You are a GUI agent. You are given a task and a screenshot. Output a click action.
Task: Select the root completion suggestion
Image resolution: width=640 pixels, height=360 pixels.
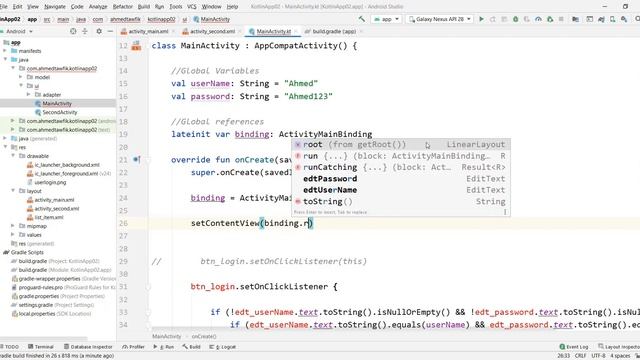click(401, 144)
